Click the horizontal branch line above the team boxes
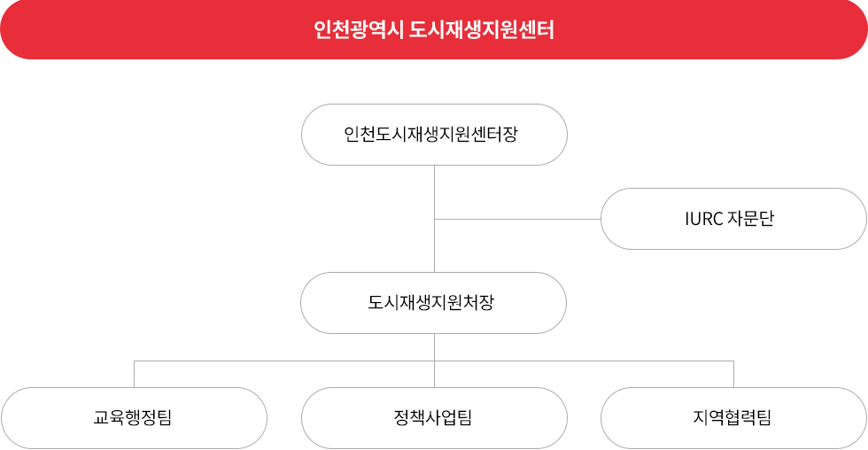 [434, 361]
